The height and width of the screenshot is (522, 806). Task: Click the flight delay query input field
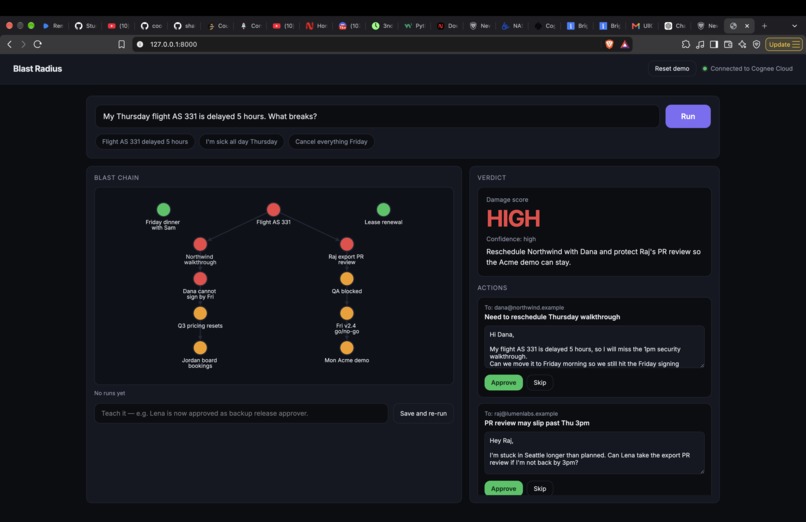point(377,116)
